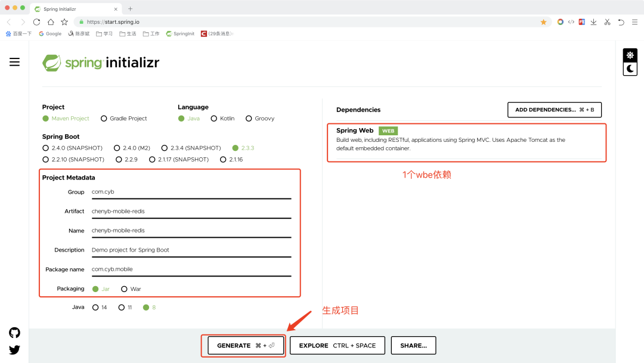Viewport: 644px width, 363px height.
Task: Select Kotlin language option
Action: (222, 119)
